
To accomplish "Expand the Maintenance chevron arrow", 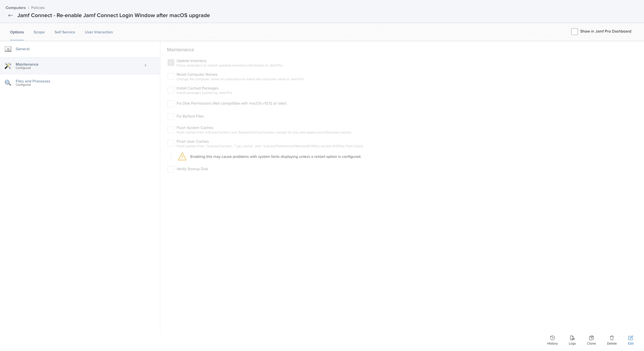I will click(145, 65).
